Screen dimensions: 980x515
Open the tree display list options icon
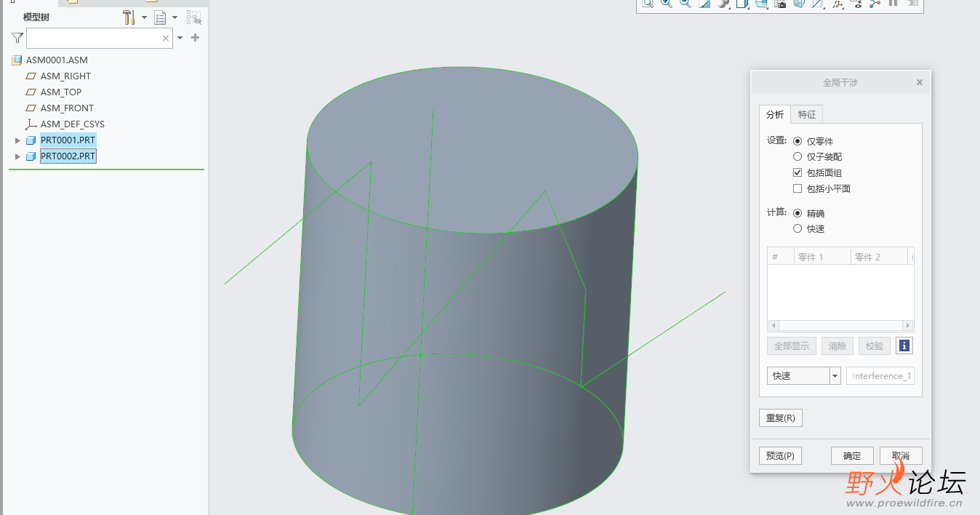(x=161, y=17)
